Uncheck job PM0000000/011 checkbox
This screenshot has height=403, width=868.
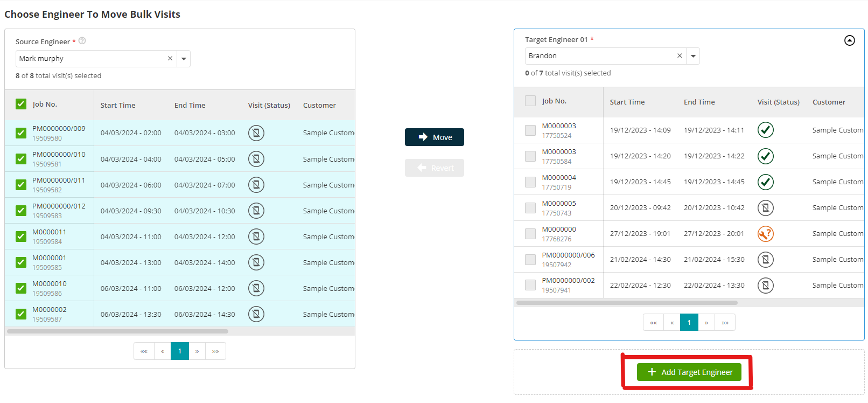(21, 184)
